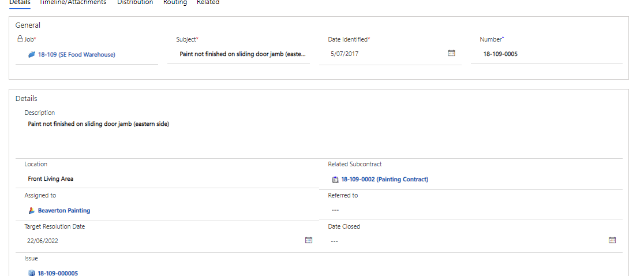Click the subcontract icon beside Painting Contract
This screenshot has height=276, width=644.
click(335, 180)
